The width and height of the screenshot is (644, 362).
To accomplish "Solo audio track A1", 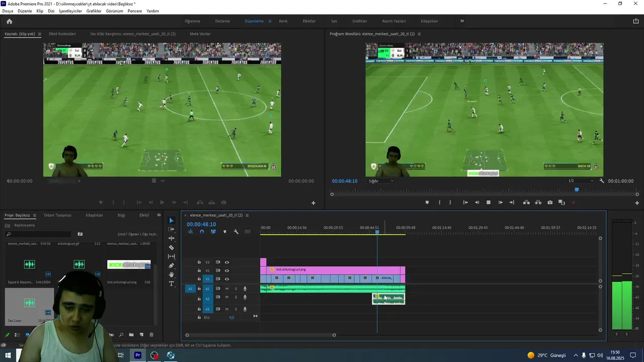I will (x=236, y=289).
